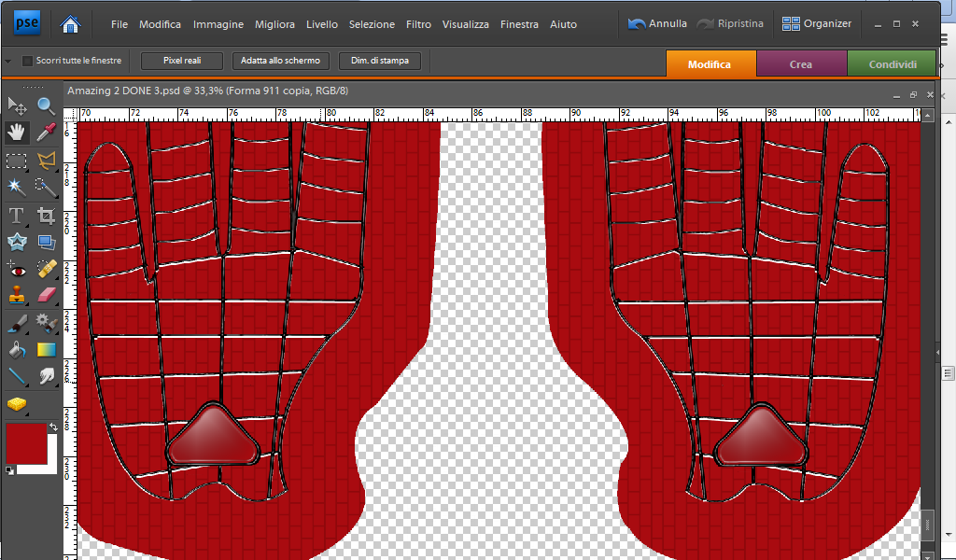Select the Move tool

click(x=17, y=106)
